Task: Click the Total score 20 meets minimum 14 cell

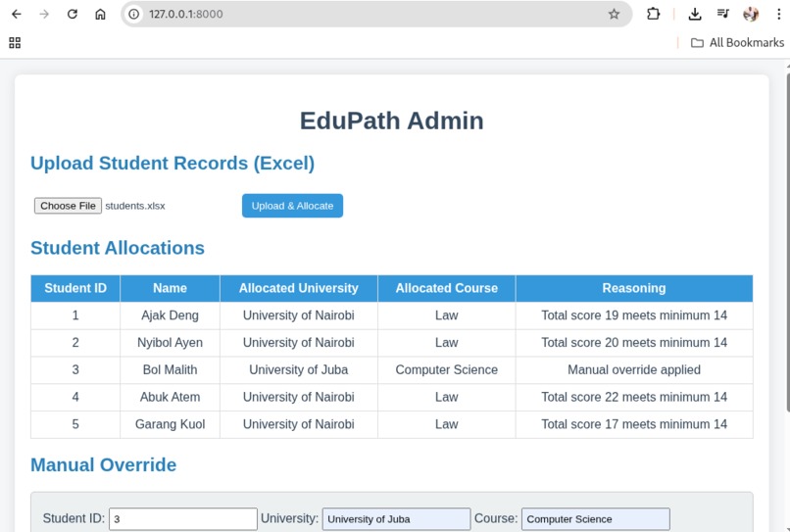Action: point(634,343)
